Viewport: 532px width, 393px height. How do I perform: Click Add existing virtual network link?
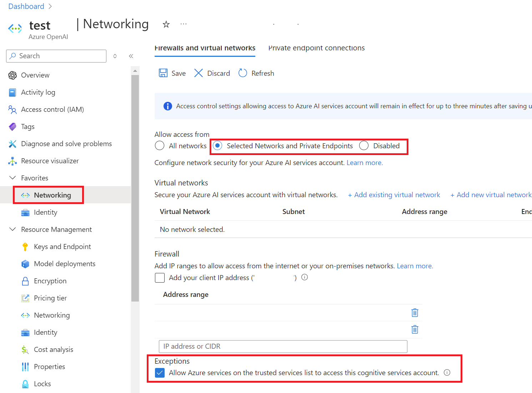point(394,195)
